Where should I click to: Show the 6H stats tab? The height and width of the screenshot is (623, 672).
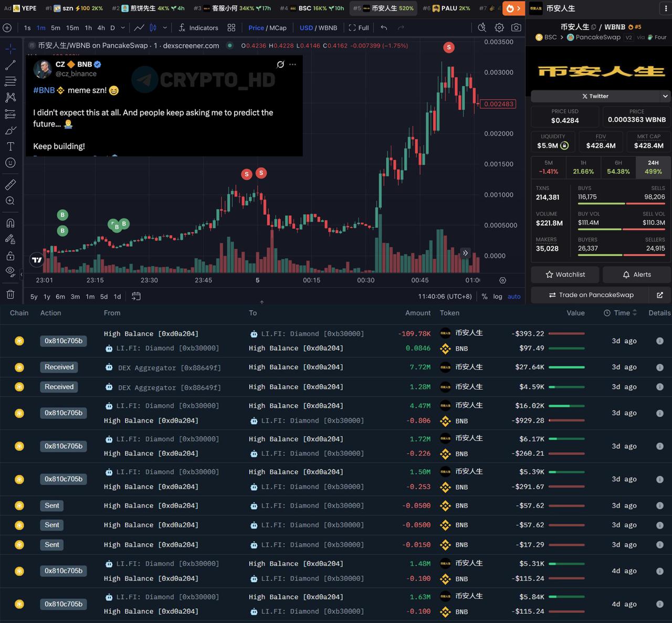click(x=618, y=167)
